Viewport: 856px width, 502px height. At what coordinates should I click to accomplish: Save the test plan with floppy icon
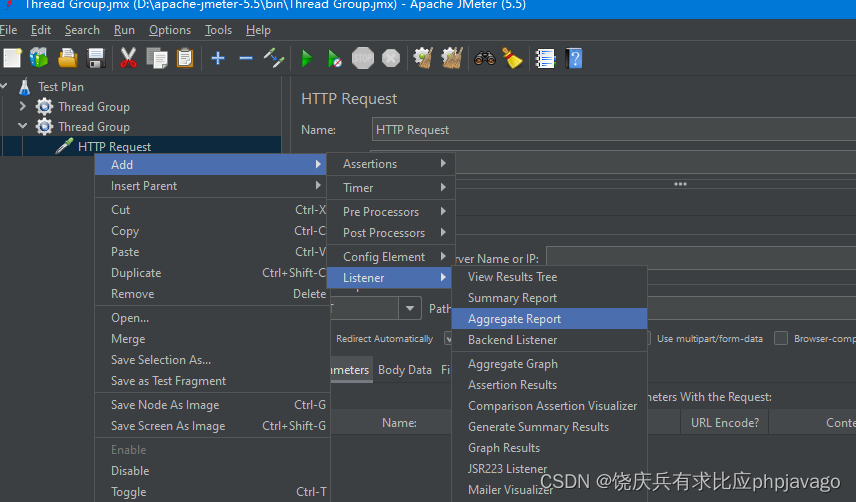(96, 58)
